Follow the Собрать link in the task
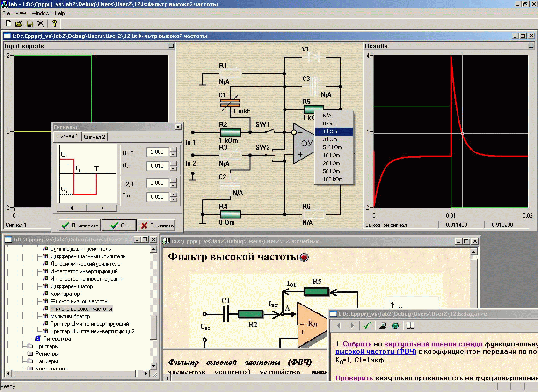Image resolution: width=538 pixels, height=392 pixels. (357, 344)
